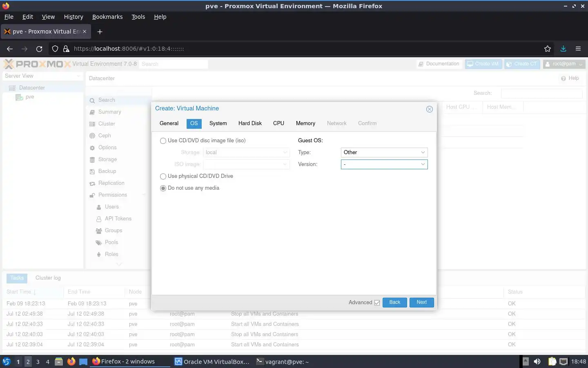
Task: Open the Bookmarks menu
Action: pos(107,17)
